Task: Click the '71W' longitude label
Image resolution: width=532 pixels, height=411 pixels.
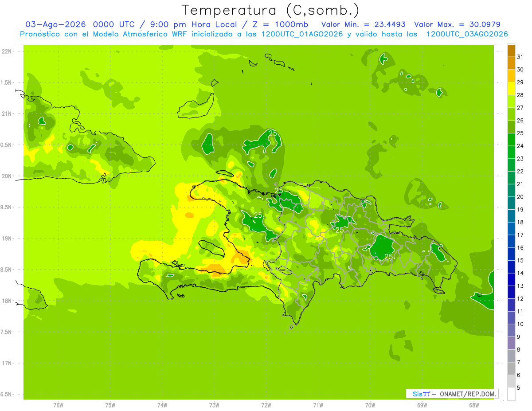Action: [318, 405]
